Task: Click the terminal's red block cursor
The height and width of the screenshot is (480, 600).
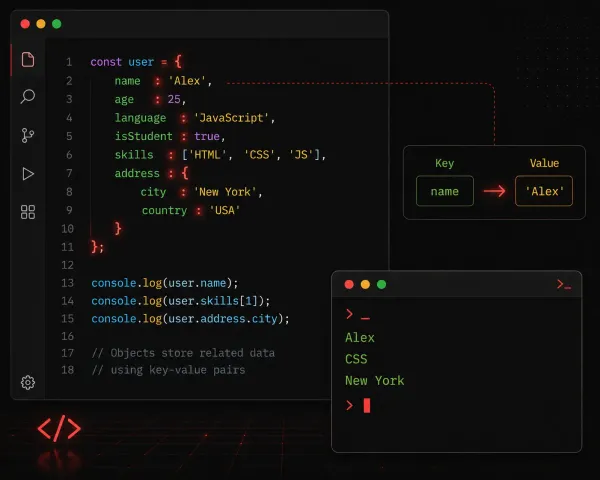Action: click(367, 405)
